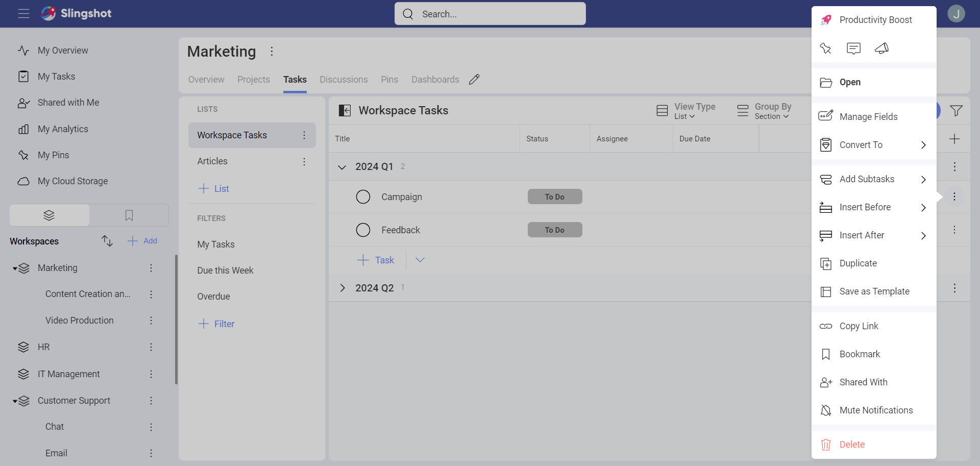This screenshot has width=980, height=466.
Task: Open Marketing title options menu
Action: click(x=272, y=51)
